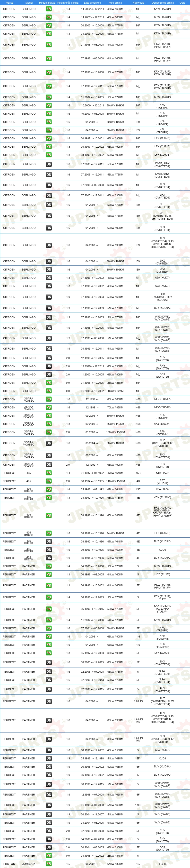
Task: Click petrol icon in Berlingo 53kW / 72KM row
Action: pyautogui.click(x=49, y=97)
